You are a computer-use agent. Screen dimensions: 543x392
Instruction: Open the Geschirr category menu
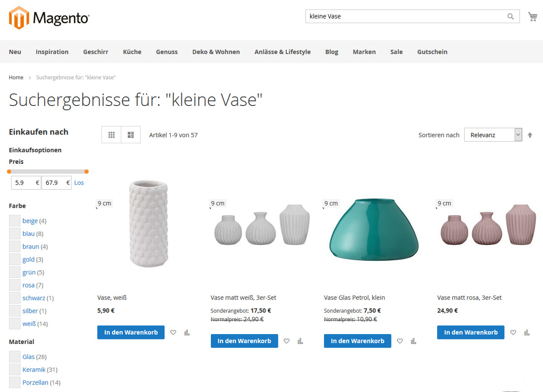click(x=95, y=52)
